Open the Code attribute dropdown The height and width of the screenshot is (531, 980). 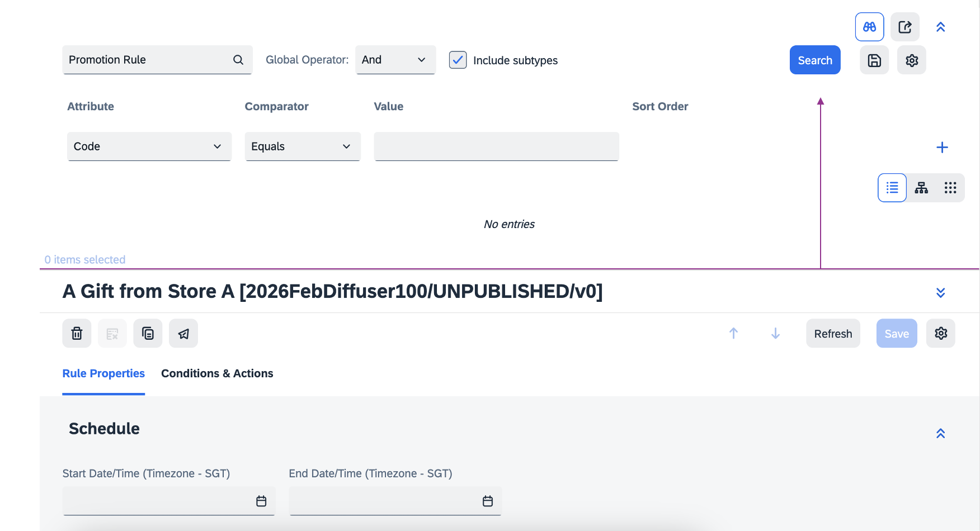click(149, 146)
